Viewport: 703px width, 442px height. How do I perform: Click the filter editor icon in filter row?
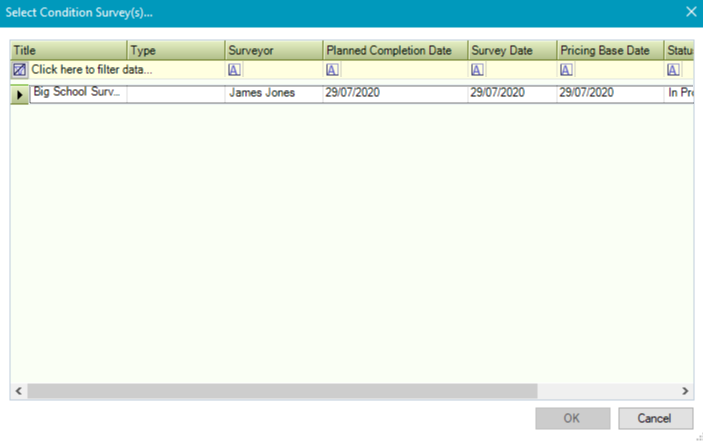click(19, 70)
